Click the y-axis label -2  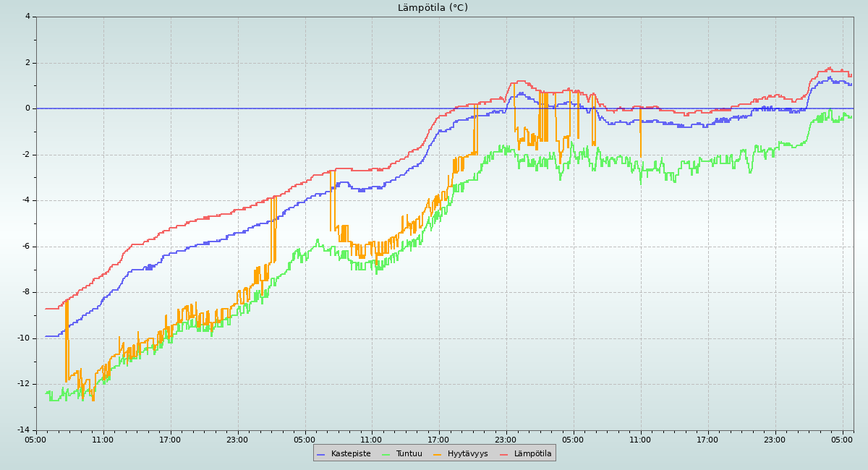tap(26, 155)
